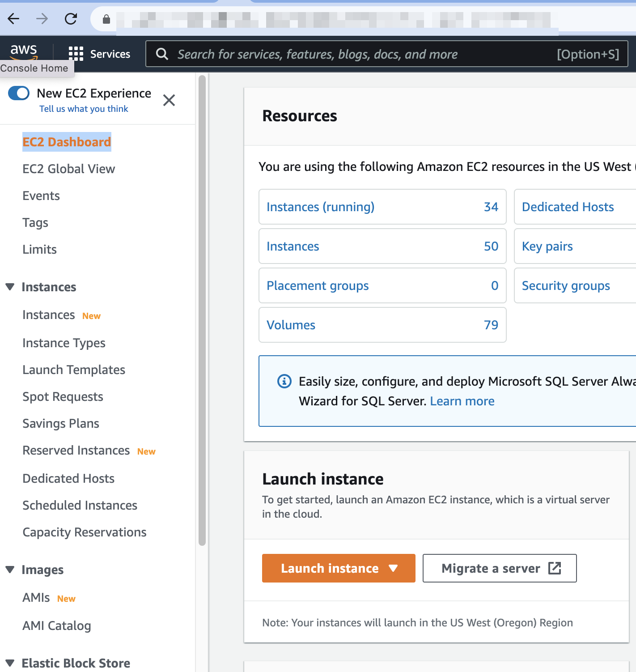636x672 pixels.
Task: Collapse the Instances sidebar section
Action: click(10, 287)
